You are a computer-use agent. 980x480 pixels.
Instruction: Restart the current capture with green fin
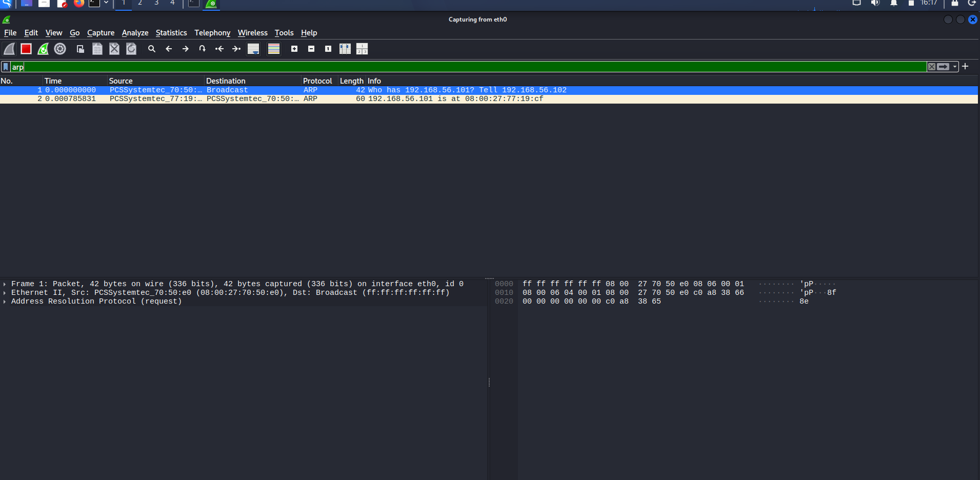pos(43,49)
